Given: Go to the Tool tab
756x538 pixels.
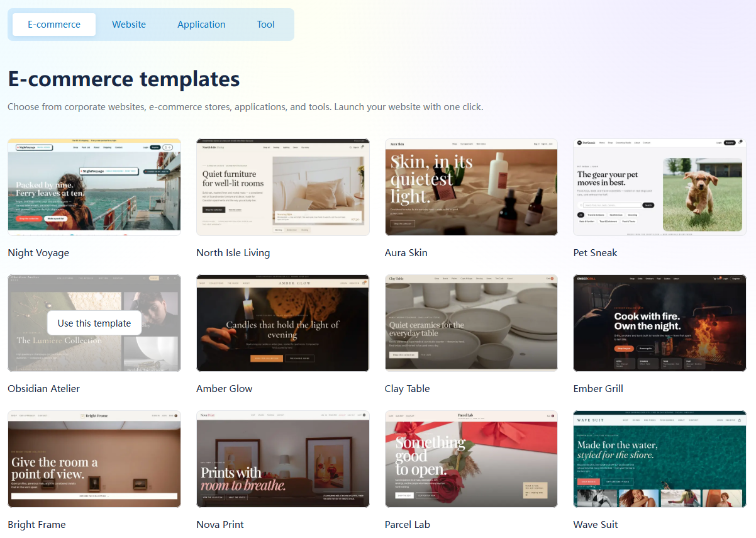Looking at the screenshot, I should [265, 25].
